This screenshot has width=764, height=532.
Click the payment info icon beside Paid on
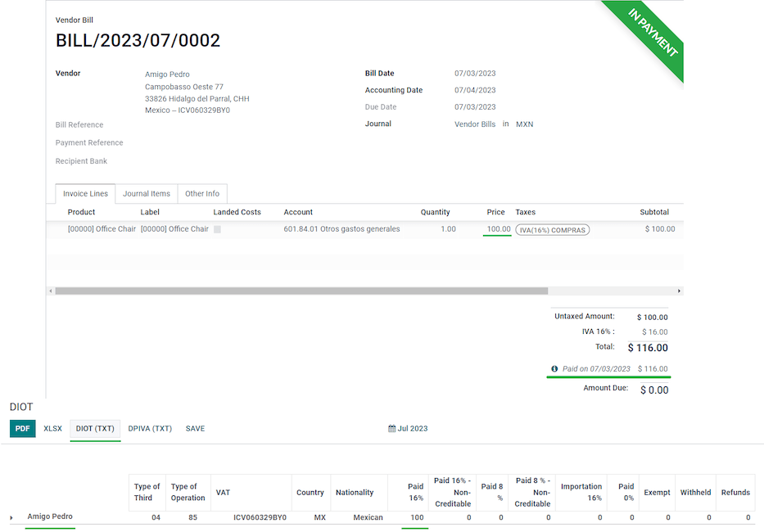[554, 369]
